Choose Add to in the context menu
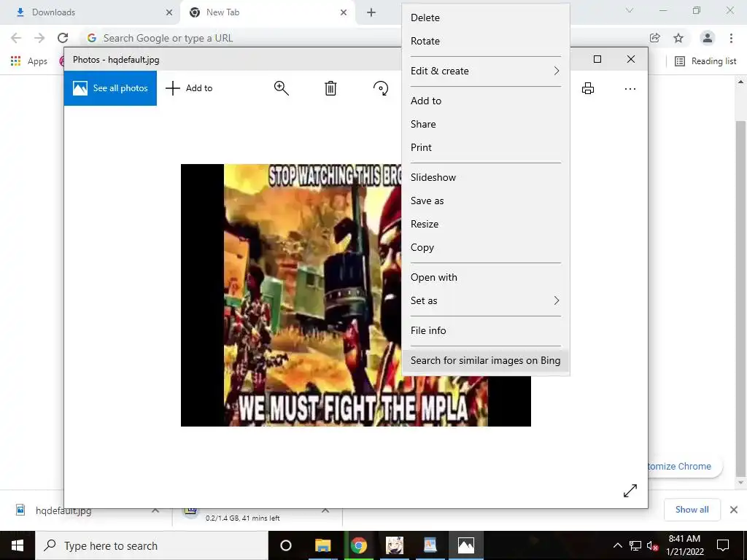Viewport: 747px width, 560px height. pyautogui.click(x=485, y=101)
